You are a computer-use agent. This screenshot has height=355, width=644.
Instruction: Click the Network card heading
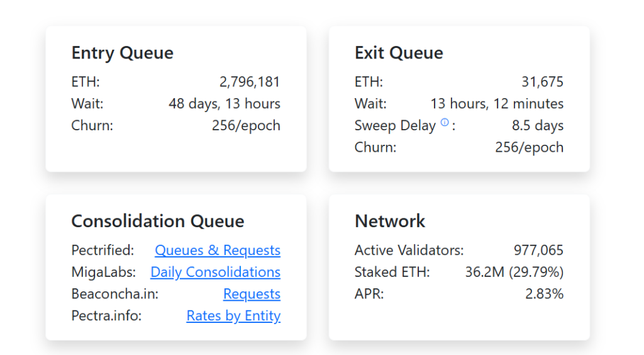(390, 222)
